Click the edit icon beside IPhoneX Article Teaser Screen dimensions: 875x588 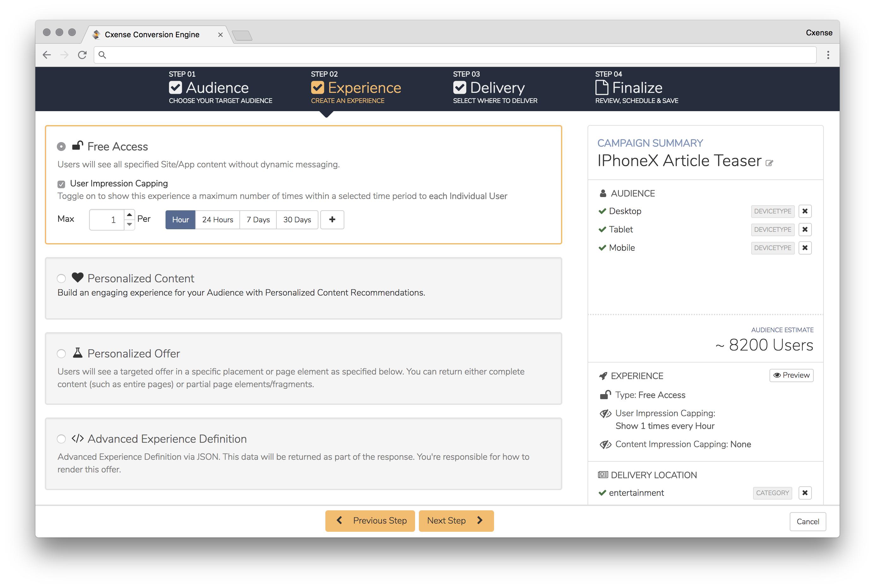(769, 163)
